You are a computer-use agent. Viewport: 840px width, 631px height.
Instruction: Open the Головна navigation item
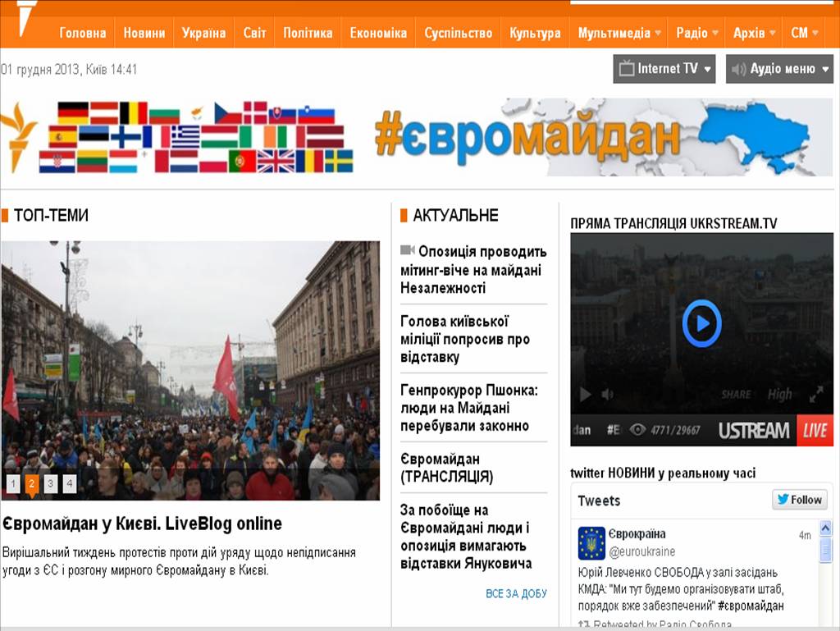(x=83, y=33)
